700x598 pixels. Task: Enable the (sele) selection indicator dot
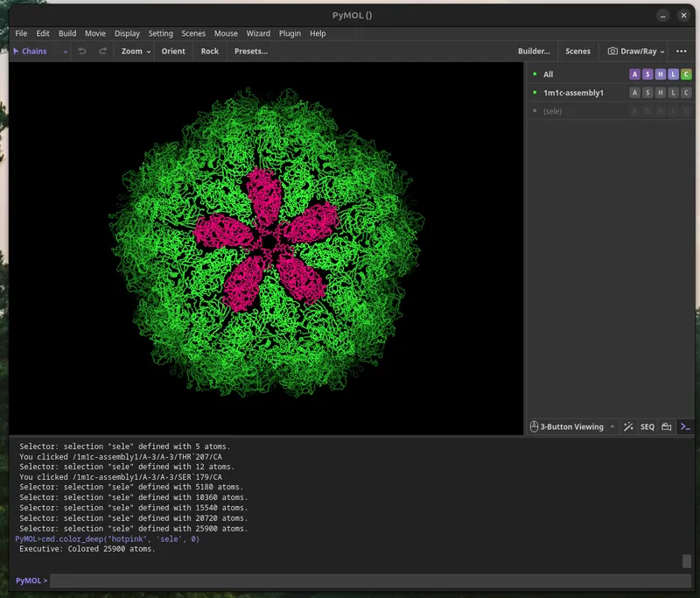534,111
